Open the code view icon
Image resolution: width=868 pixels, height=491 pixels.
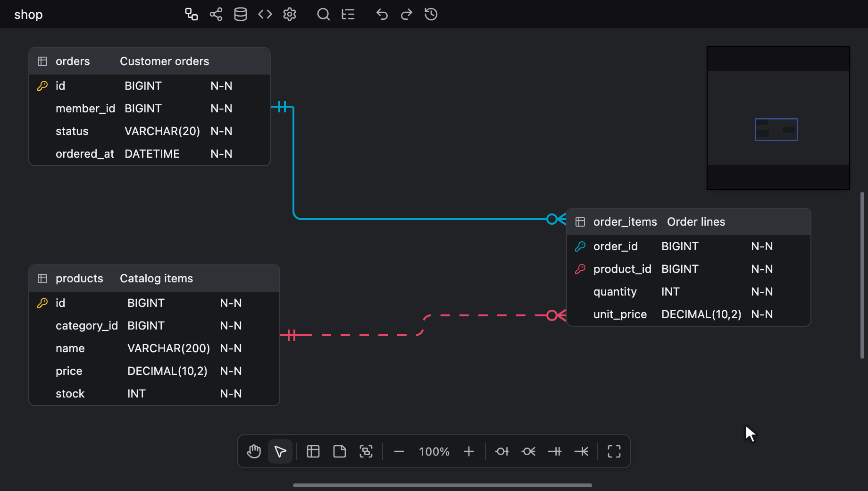tap(265, 14)
